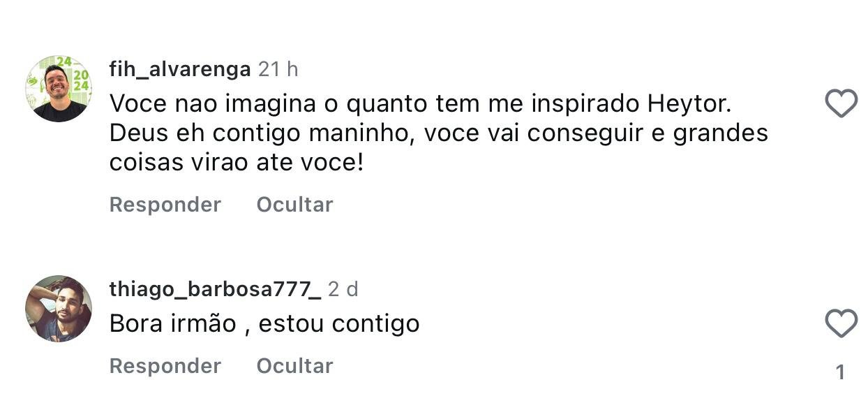Click the words "grandes" in first comment
The width and height of the screenshot is (868, 410).
click(x=720, y=133)
